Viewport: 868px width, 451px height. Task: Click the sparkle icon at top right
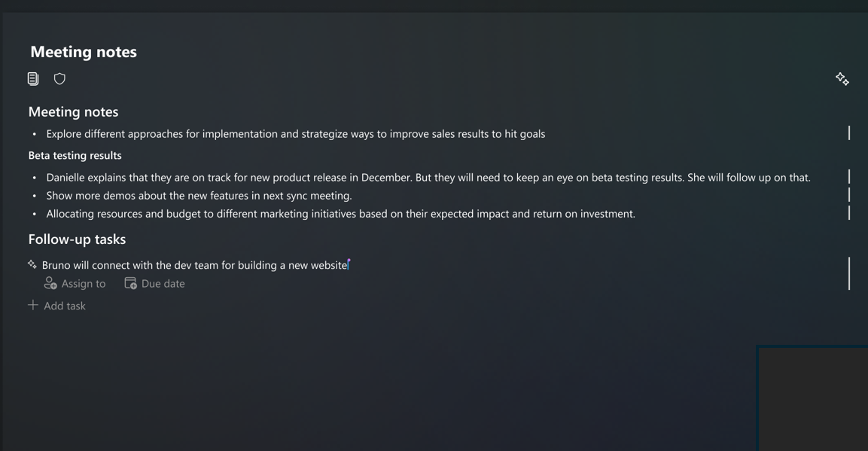[842, 79]
